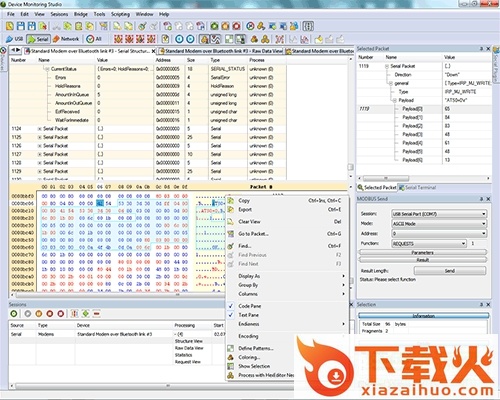Collapse the CurrentStatus tree node
This screenshot has height=400, width=500.
(x=47, y=69)
